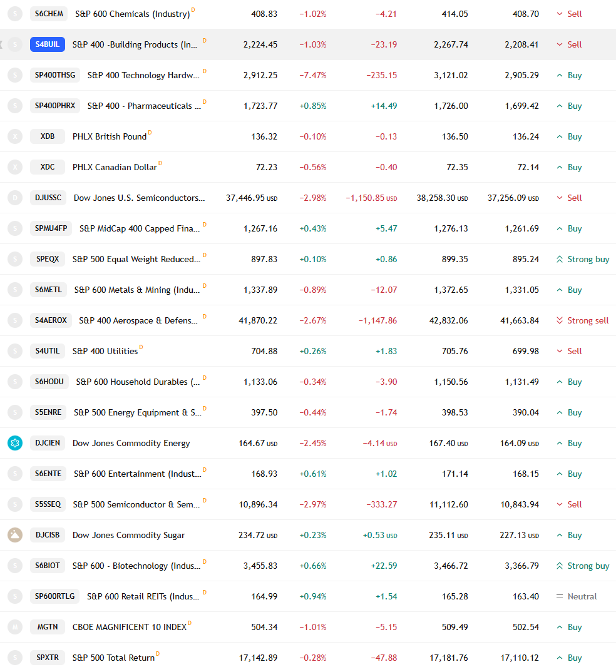Click the round logo beside MGTN
Viewport: 616px width, 672px height.
tap(15, 627)
